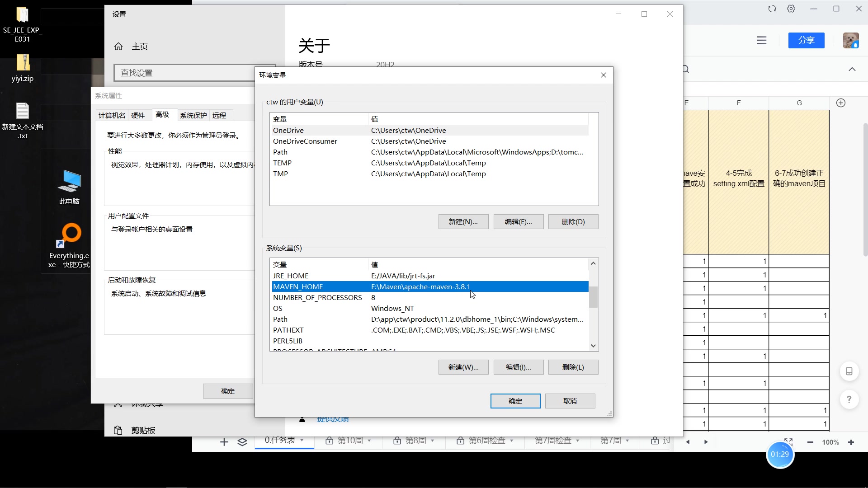868x488 pixels.
Task: Zoom in with the plus icon
Action: [851, 442]
